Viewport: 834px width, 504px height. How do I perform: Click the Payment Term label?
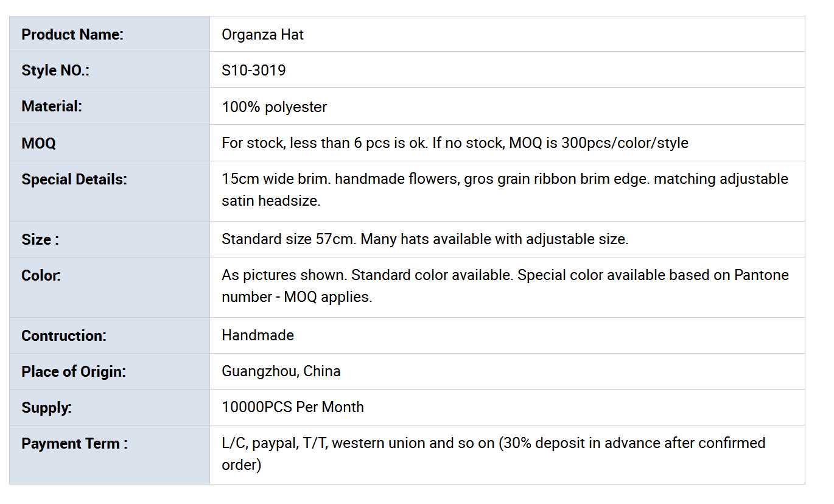[x=74, y=444]
